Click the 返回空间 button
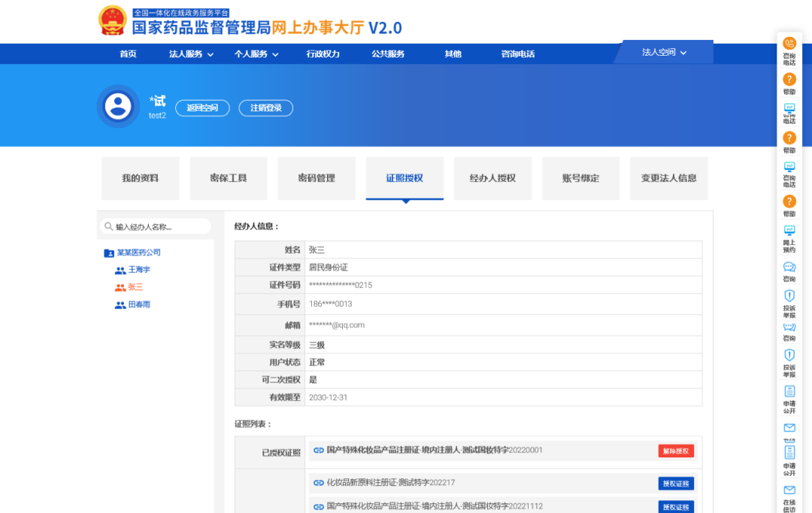 tap(202, 108)
